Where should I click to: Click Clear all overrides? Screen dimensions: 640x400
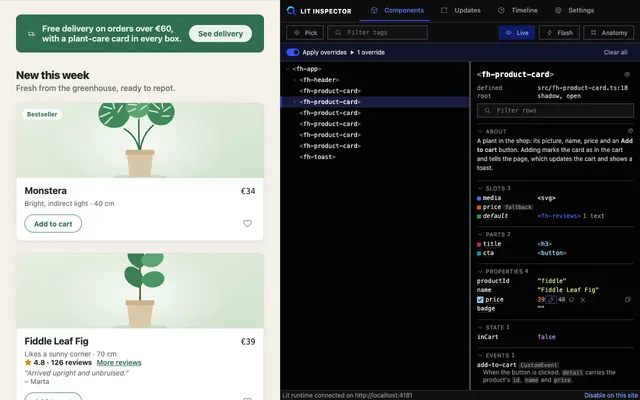[x=615, y=52]
